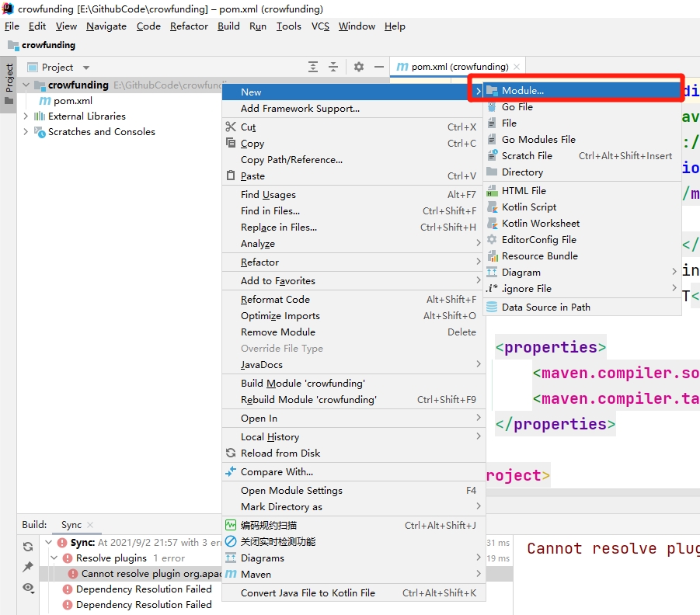Click the Expand All icon in Project panel
This screenshot has height=615, width=700.
click(313, 67)
